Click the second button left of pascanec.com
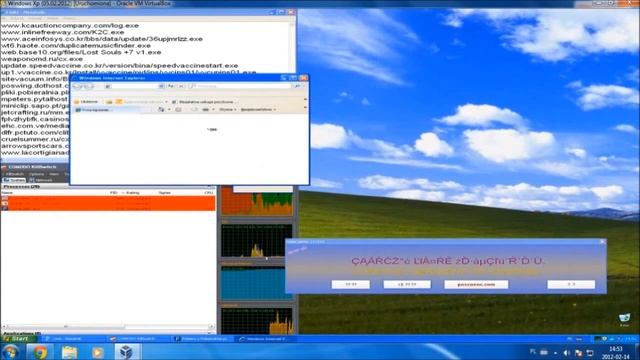 click(407, 284)
